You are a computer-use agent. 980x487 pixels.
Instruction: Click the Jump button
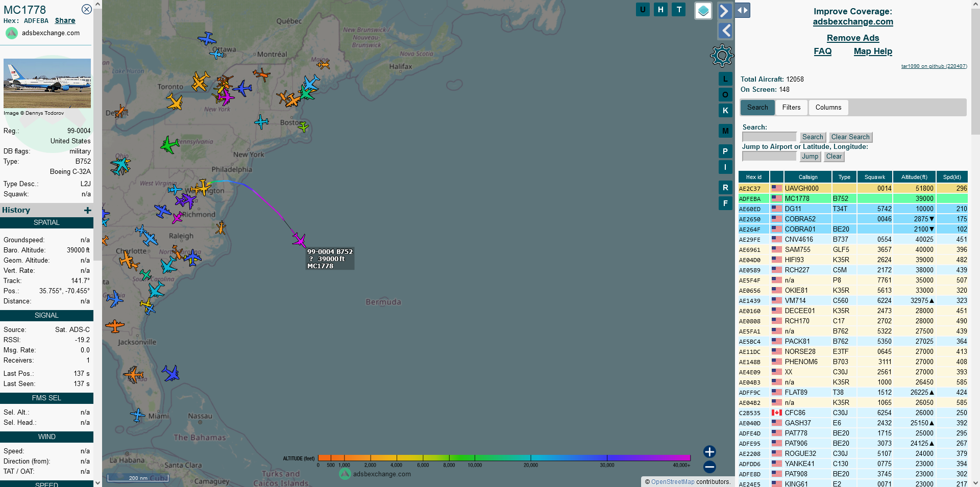click(x=810, y=157)
